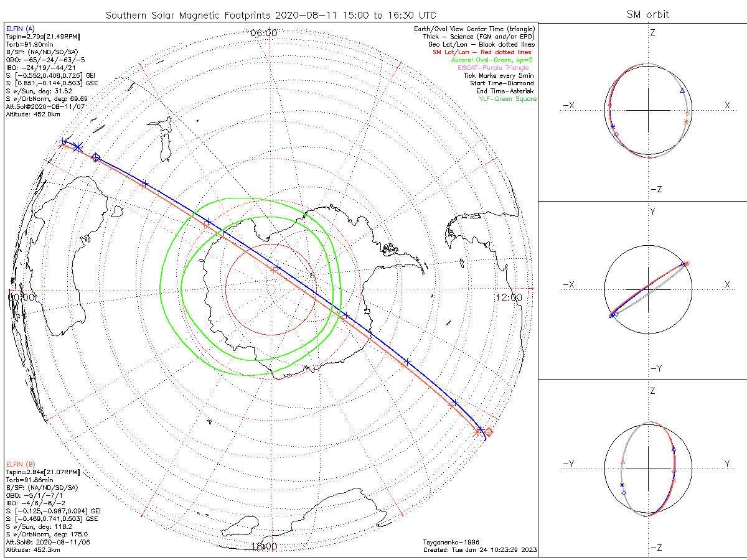The width and height of the screenshot is (747, 560).
Task: Click "Created: Tue Jan 24 10:23:29 2023" timestamp
Action: 479,550
